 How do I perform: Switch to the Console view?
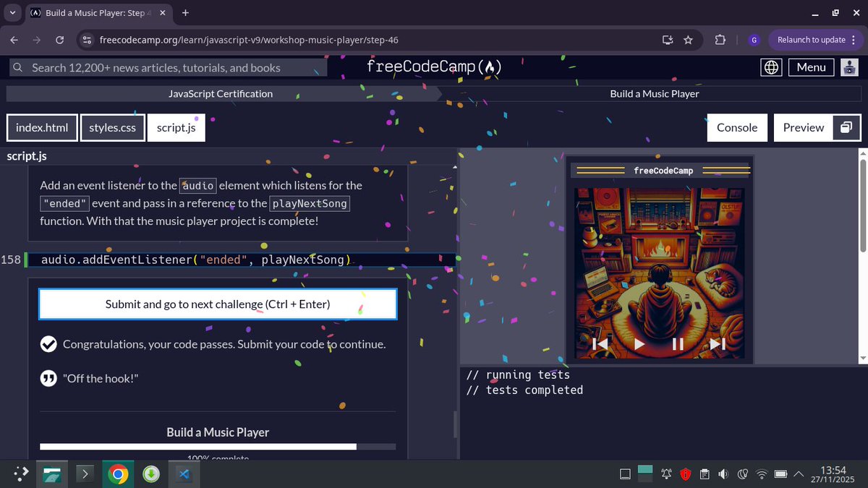click(736, 127)
